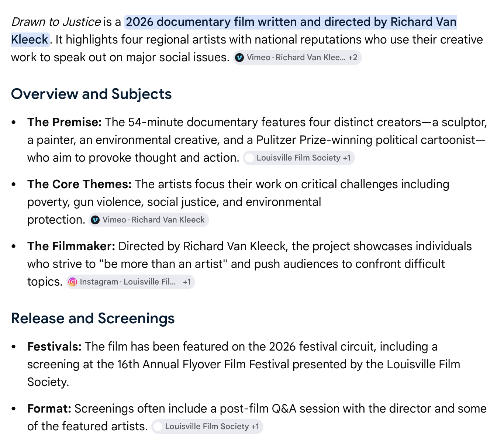Click the bold 'Festivals:' label
Image resolution: width=504 pixels, height=448 pixels.
click(54, 347)
